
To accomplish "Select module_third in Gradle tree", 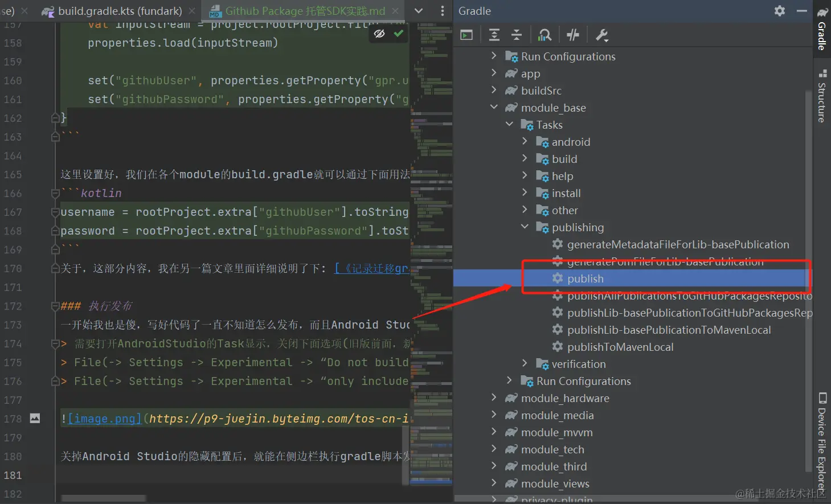I will 554,466.
